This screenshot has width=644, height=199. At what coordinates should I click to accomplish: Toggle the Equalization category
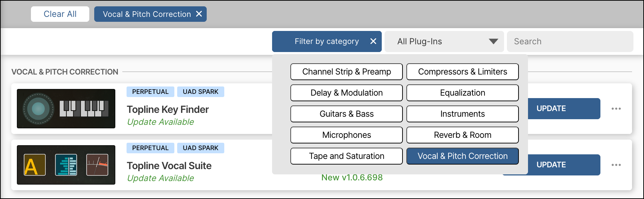[463, 93]
